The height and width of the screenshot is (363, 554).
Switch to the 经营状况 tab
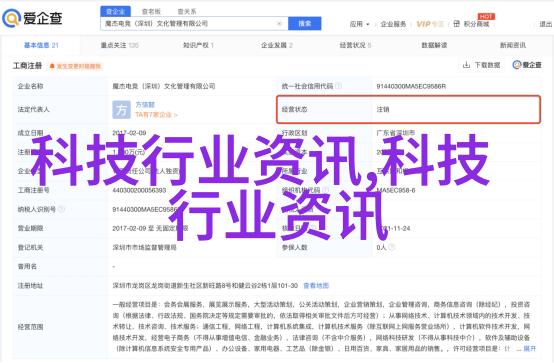pyautogui.click(x=355, y=45)
